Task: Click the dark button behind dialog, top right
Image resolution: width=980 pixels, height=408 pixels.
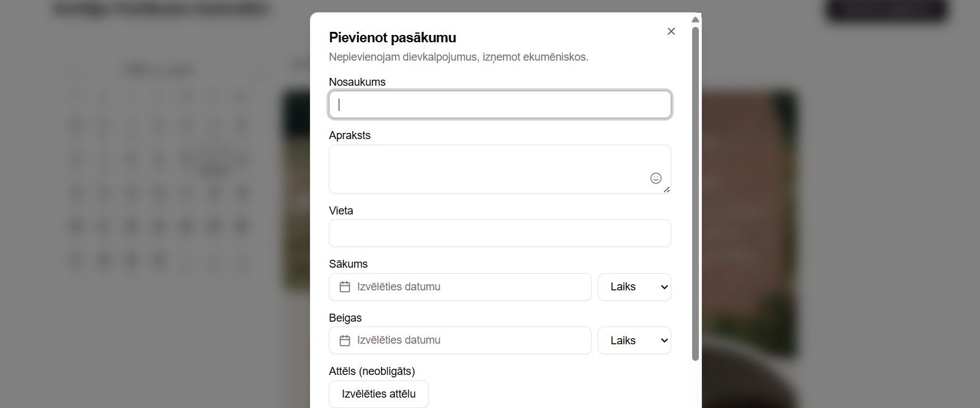Action: pyautogui.click(x=886, y=10)
